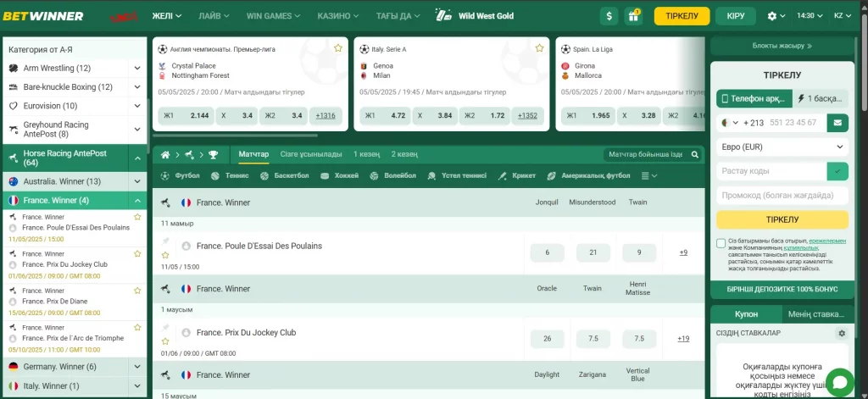Open the country code flag dropdown
This screenshot has height=399, width=868.
click(728, 123)
